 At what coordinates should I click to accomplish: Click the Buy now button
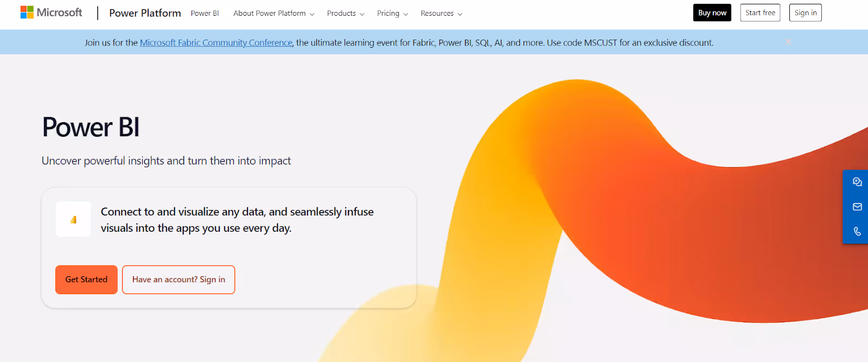pos(712,12)
